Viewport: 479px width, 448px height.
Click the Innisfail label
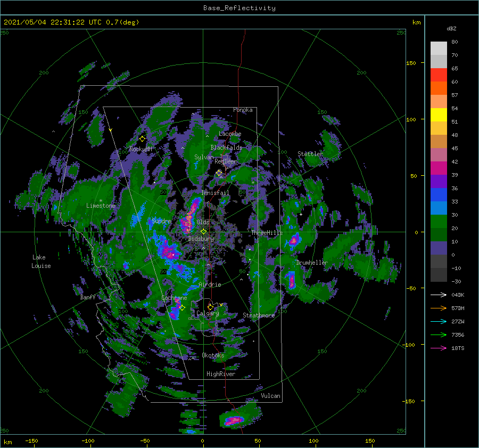[x=215, y=193]
